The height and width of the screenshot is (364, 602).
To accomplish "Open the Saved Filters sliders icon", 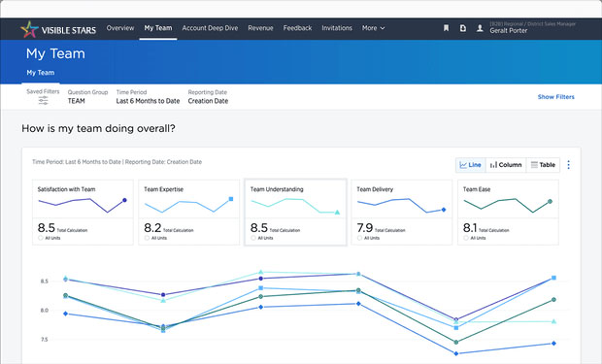I will [x=44, y=101].
